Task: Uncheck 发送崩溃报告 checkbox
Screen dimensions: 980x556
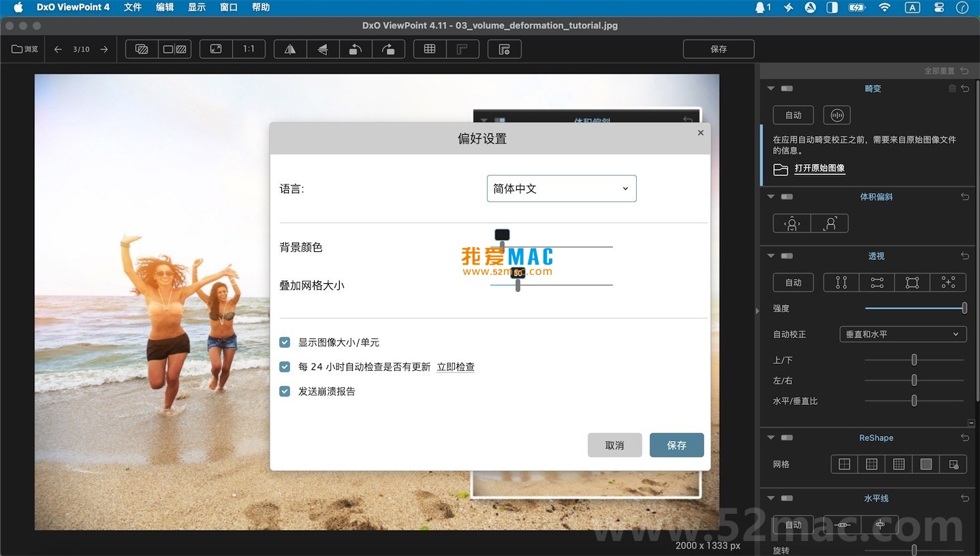Action: click(x=285, y=391)
